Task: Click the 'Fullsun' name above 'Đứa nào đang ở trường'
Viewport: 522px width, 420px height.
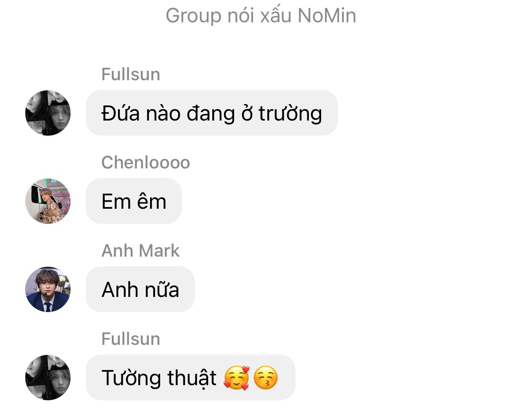Action: click(131, 74)
